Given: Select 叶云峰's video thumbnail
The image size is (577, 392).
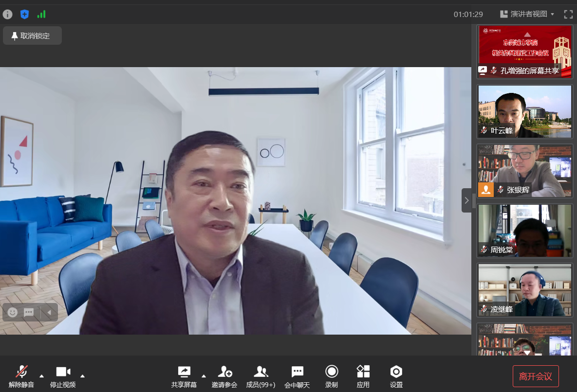Looking at the screenshot, I should point(524,111).
